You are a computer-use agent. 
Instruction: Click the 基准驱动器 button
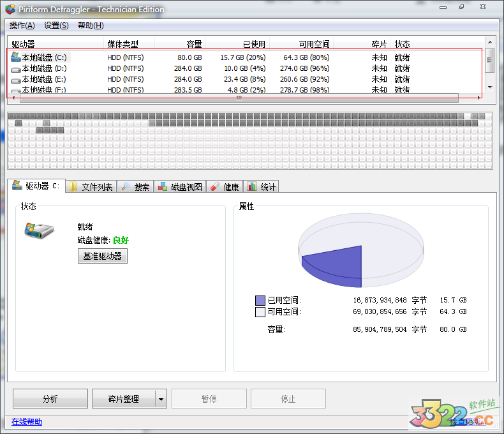tap(103, 256)
